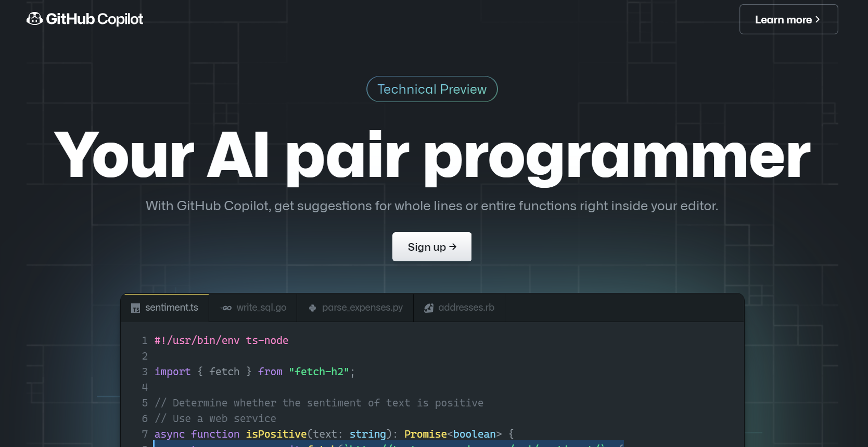Switch to the parse_expenses.py tab
Screen dimensions: 868x447
pyautogui.click(x=355, y=308)
